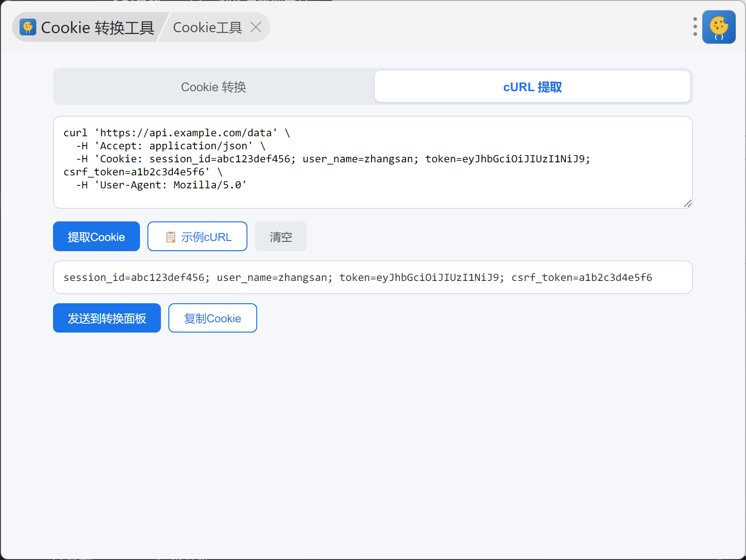Click the extracted cookie output field
The image size is (746, 560).
click(x=372, y=278)
